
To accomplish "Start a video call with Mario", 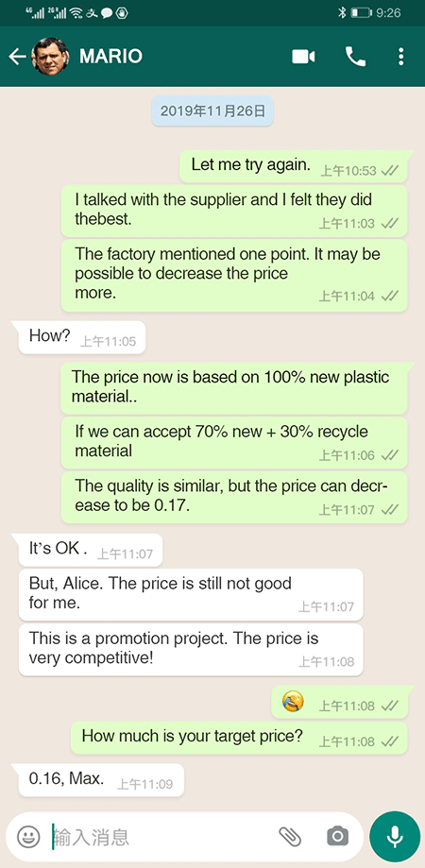I will point(303,57).
